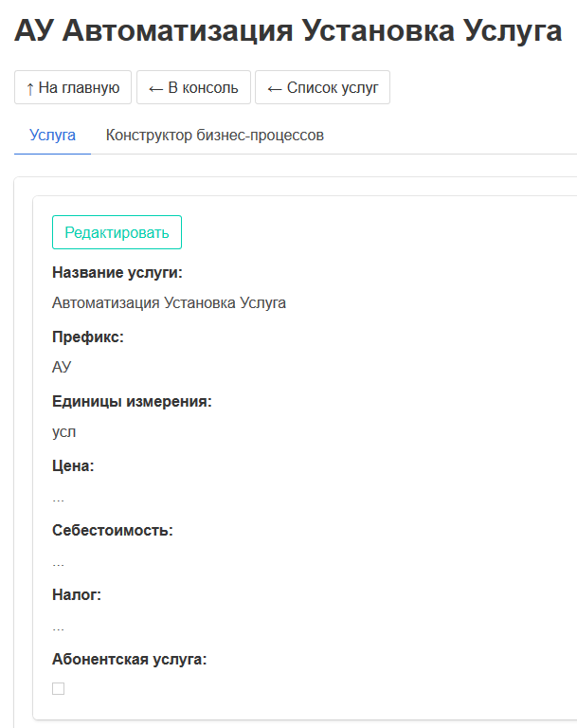Screen dimensions: 577x728
Task: Open Конструктор бизнес-процессов tab
Action: (215, 136)
